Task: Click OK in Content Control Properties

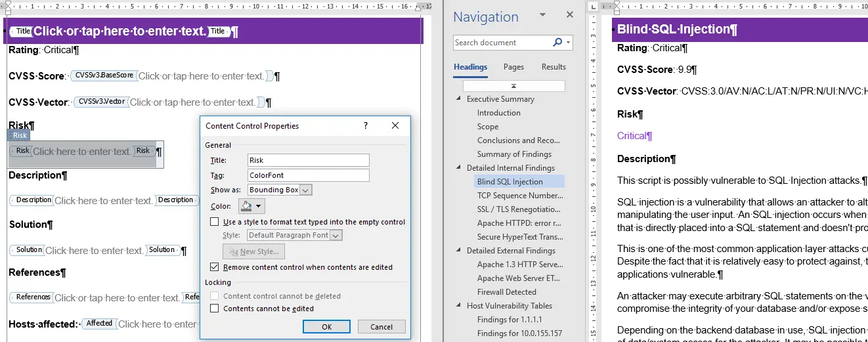Action: [x=326, y=327]
